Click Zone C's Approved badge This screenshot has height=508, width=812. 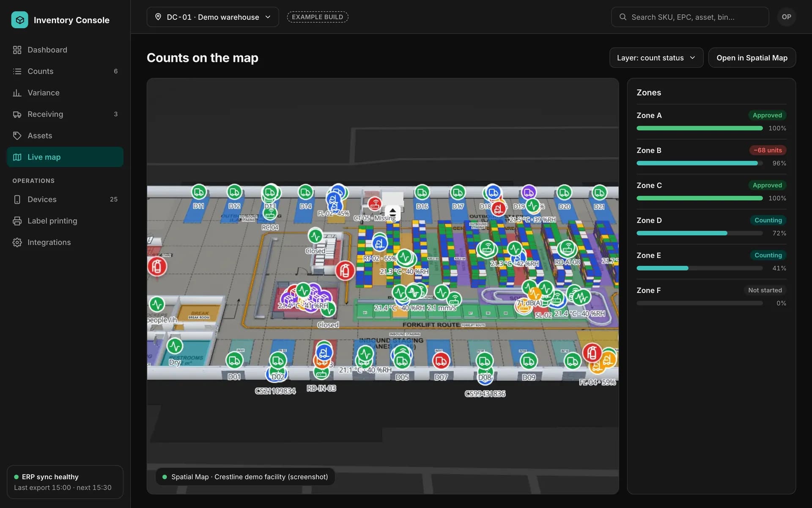(767, 185)
